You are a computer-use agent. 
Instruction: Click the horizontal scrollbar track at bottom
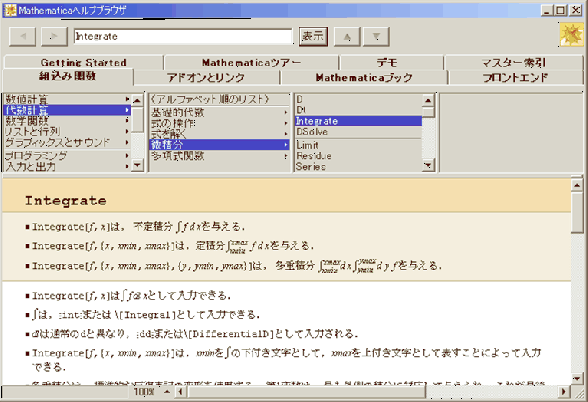pyautogui.click(x=491, y=392)
